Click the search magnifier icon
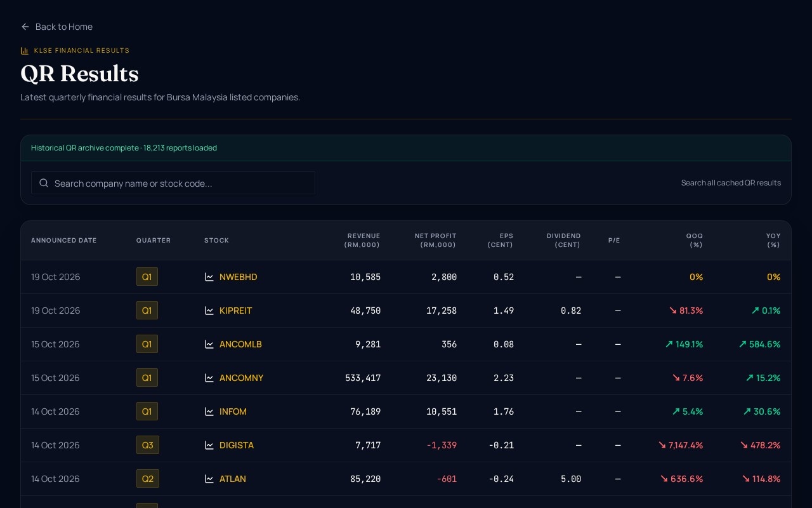 point(44,183)
